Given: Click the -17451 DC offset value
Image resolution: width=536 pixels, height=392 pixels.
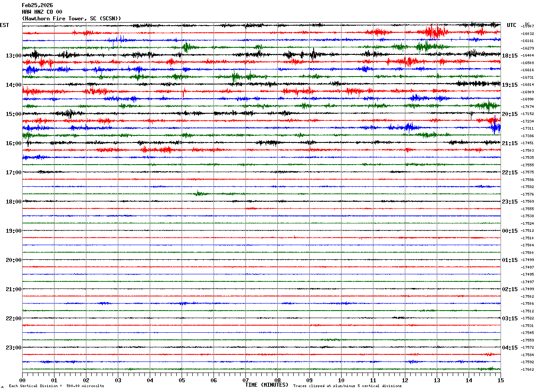Looking at the screenshot, I should coord(528,143).
